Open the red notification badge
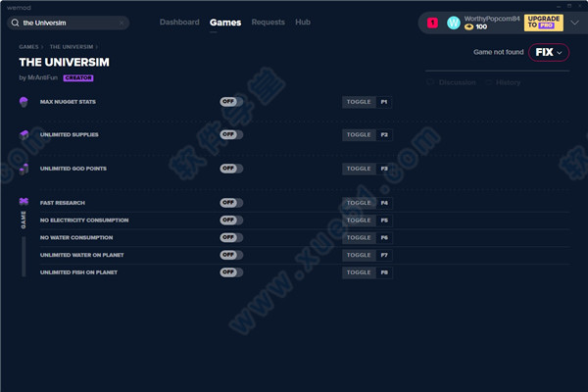The width and height of the screenshot is (588, 392). 432,23
